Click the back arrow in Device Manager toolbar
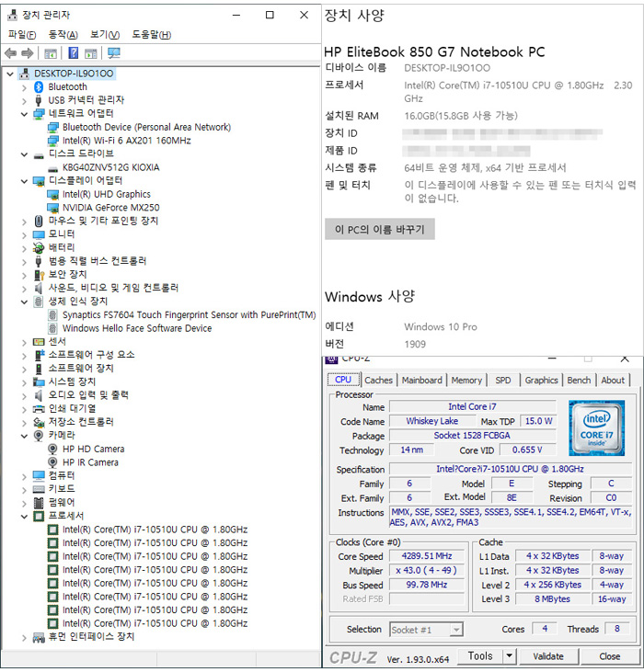644x672 pixels. pos(10,53)
